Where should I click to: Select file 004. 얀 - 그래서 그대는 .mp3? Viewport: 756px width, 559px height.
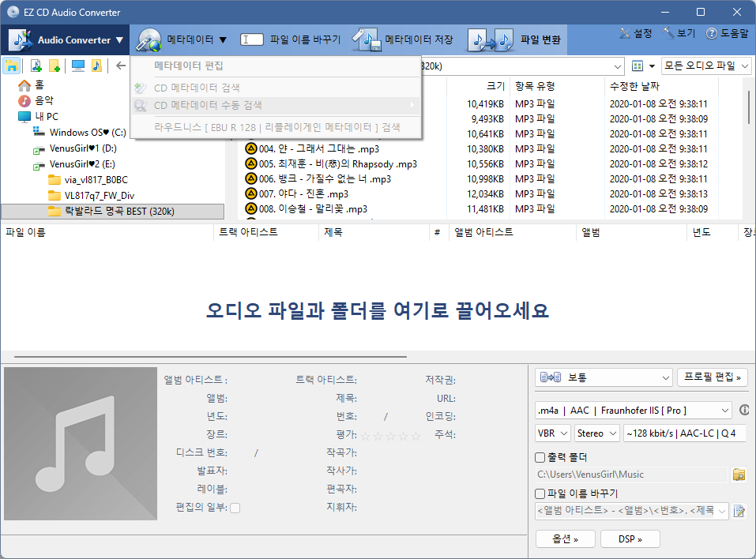(312, 149)
